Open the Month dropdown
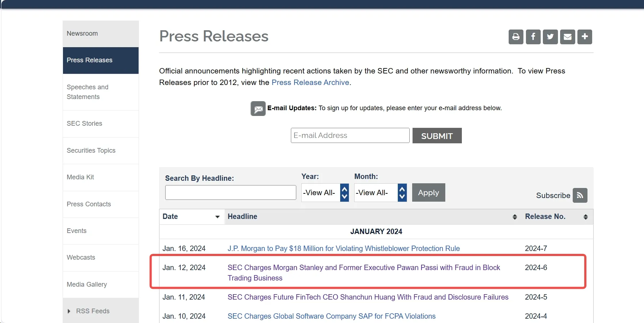 tap(380, 193)
